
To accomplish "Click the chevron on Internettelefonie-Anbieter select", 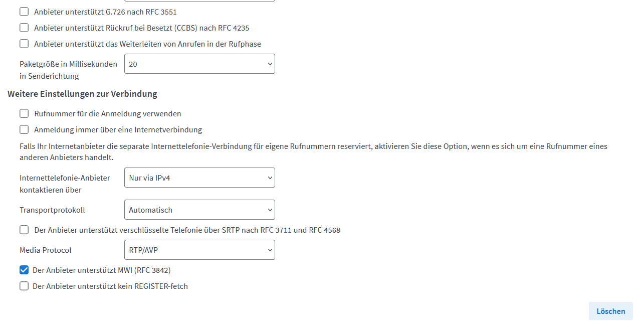I will pos(270,178).
